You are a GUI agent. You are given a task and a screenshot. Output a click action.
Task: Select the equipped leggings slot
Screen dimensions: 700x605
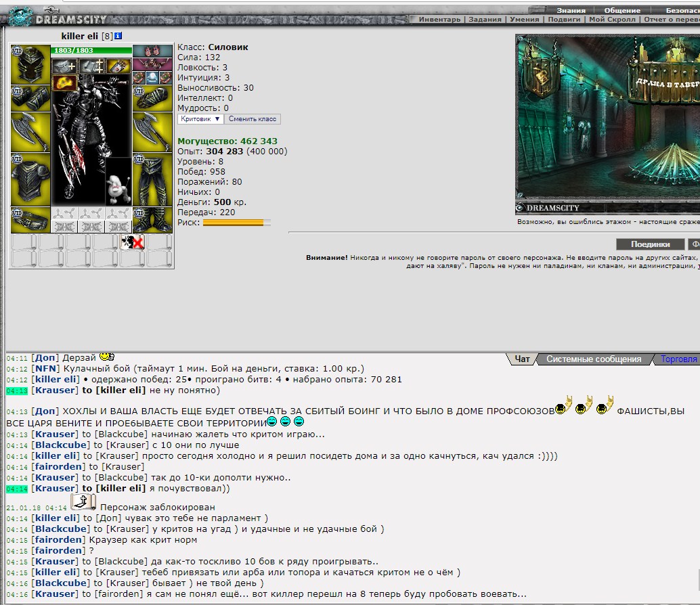tap(152, 179)
